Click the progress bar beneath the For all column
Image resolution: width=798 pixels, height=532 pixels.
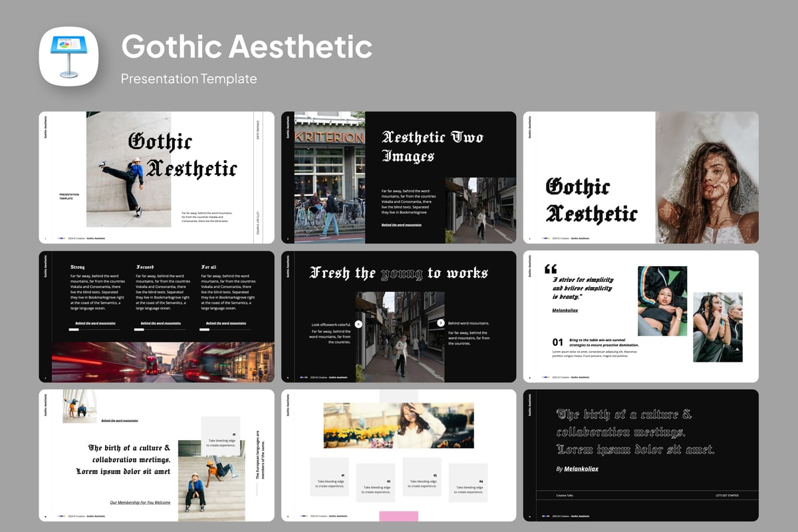click(x=225, y=329)
